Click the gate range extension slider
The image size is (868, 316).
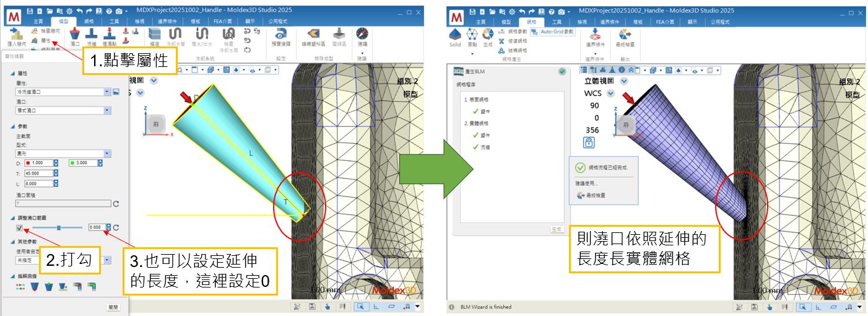(59, 228)
